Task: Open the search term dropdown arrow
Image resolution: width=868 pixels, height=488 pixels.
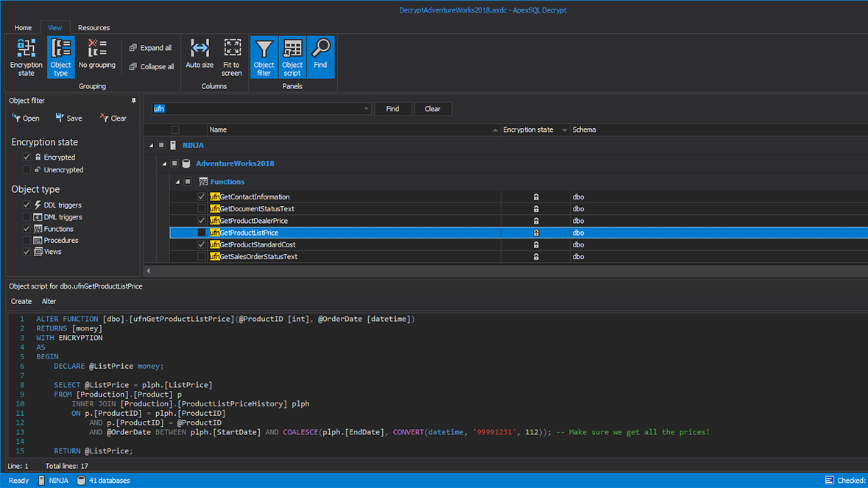Action: 366,109
